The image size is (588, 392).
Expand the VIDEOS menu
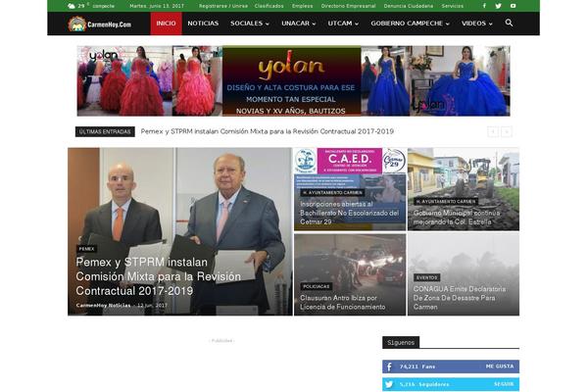pos(476,24)
